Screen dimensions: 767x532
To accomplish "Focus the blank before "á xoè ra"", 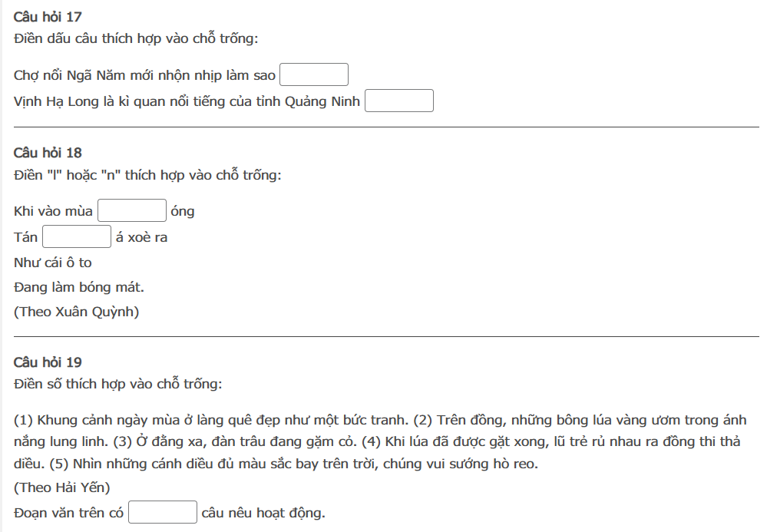I will click(77, 237).
